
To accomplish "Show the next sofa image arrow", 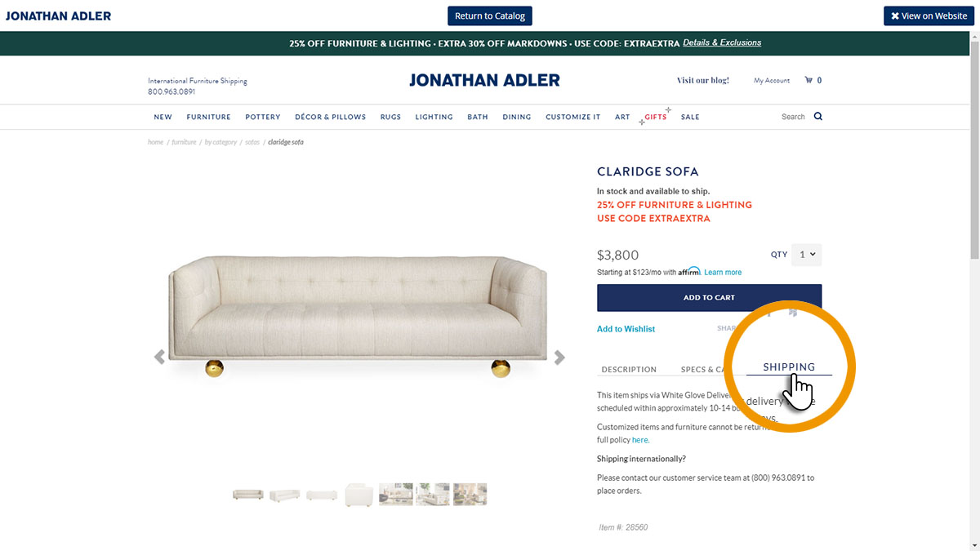I will (x=559, y=357).
